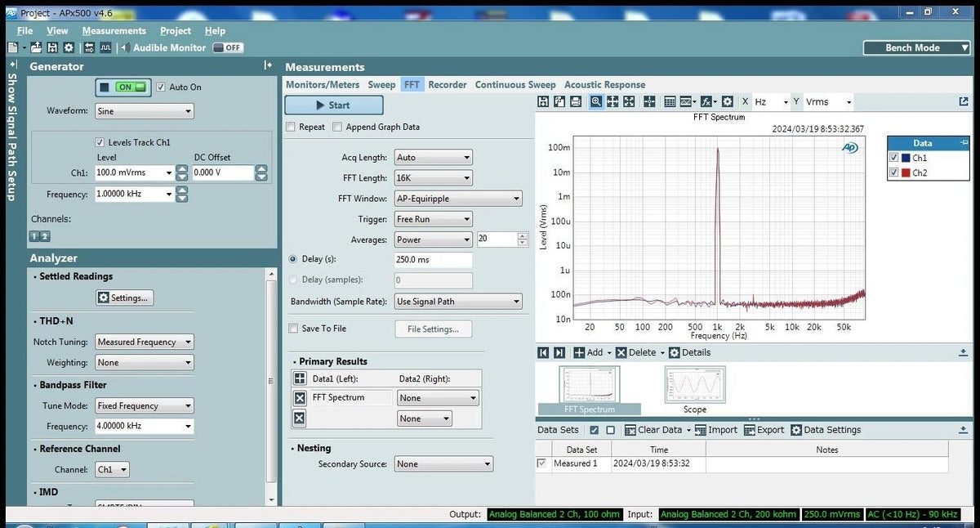Click the save graph icon above the FFT plot
This screenshot has width=980, height=528.
coord(544,101)
